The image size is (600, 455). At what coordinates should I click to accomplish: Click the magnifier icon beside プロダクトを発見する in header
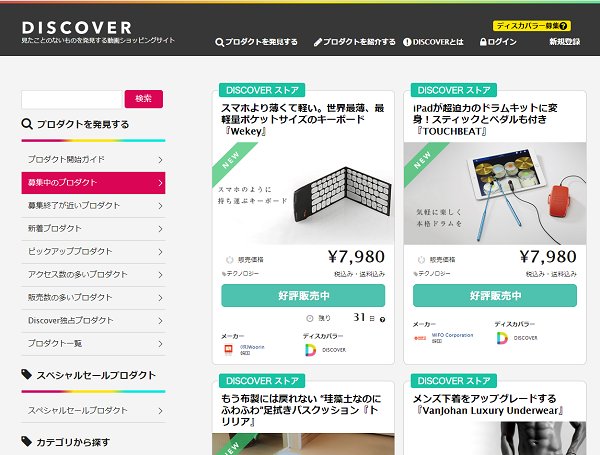coord(219,42)
